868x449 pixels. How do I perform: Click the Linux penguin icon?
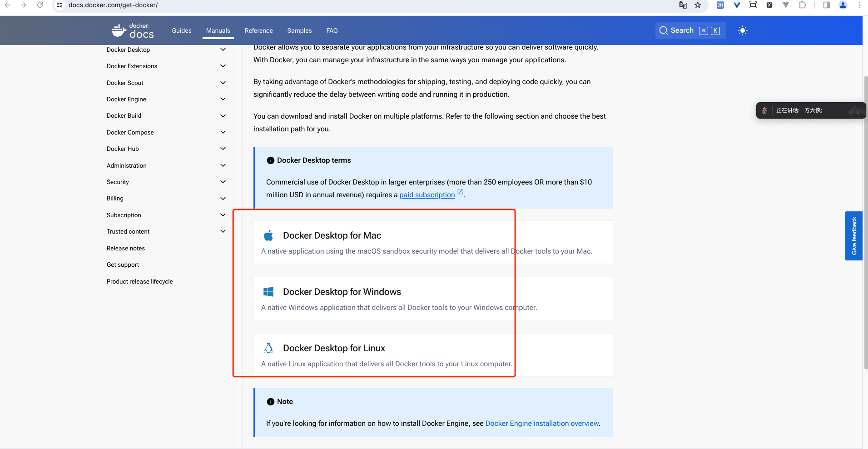268,348
